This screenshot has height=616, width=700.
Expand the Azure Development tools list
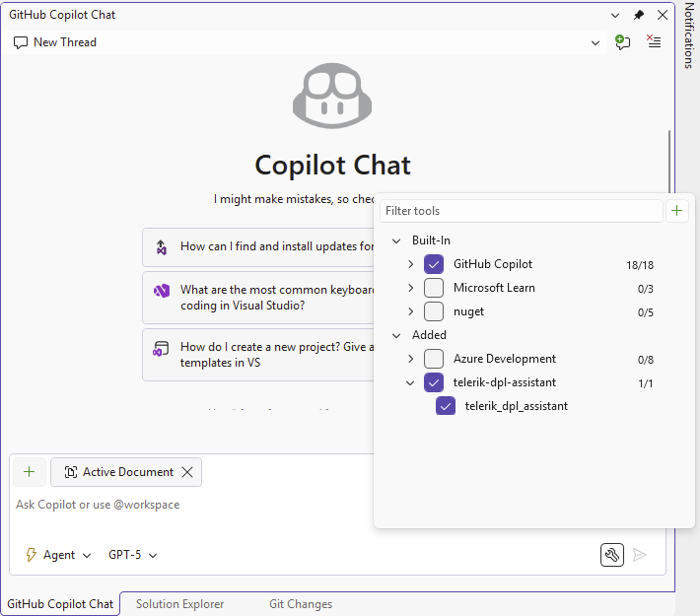(411, 359)
